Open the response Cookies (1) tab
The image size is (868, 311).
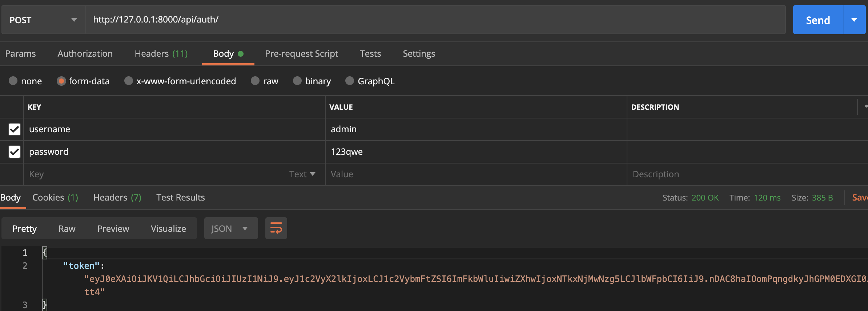click(x=55, y=198)
